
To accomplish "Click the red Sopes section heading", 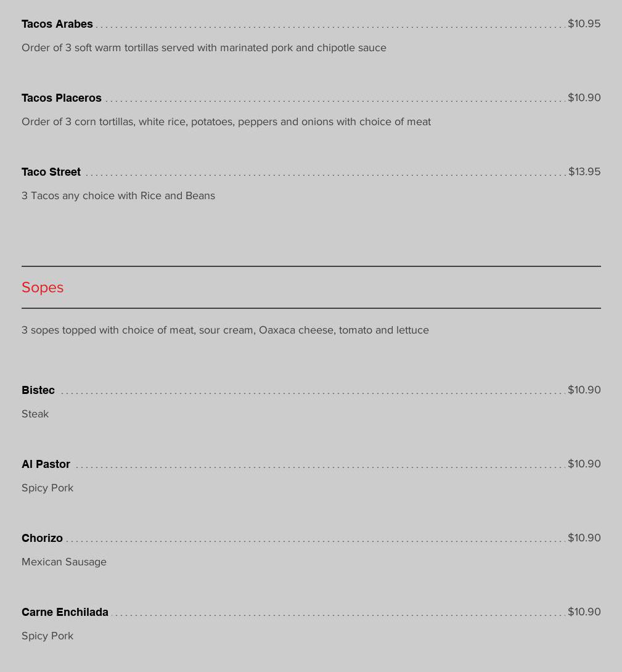I will pyautogui.click(x=43, y=287).
